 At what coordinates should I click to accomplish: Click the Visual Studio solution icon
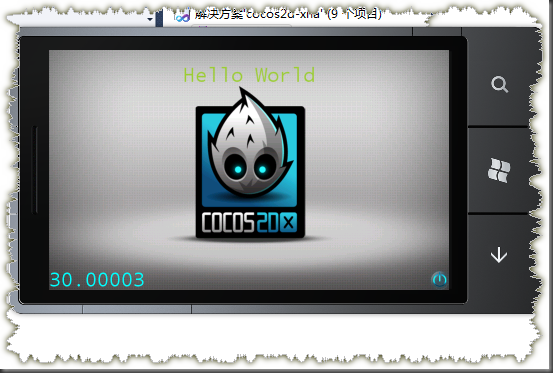(183, 17)
